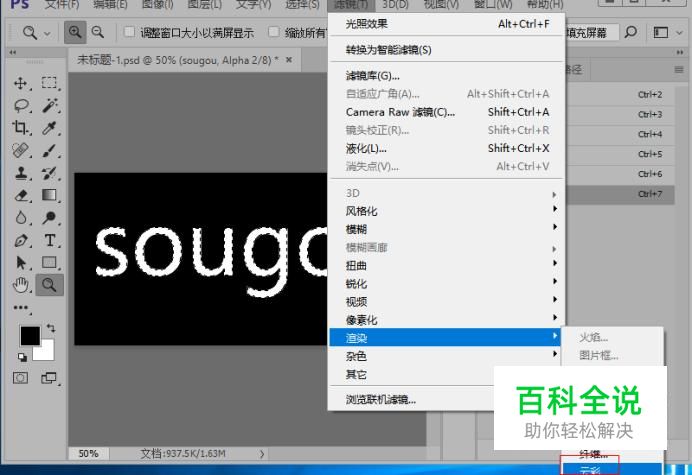Select the Zoom tool in toolbox
The height and width of the screenshot is (475, 692).
(x=49, y=285)
